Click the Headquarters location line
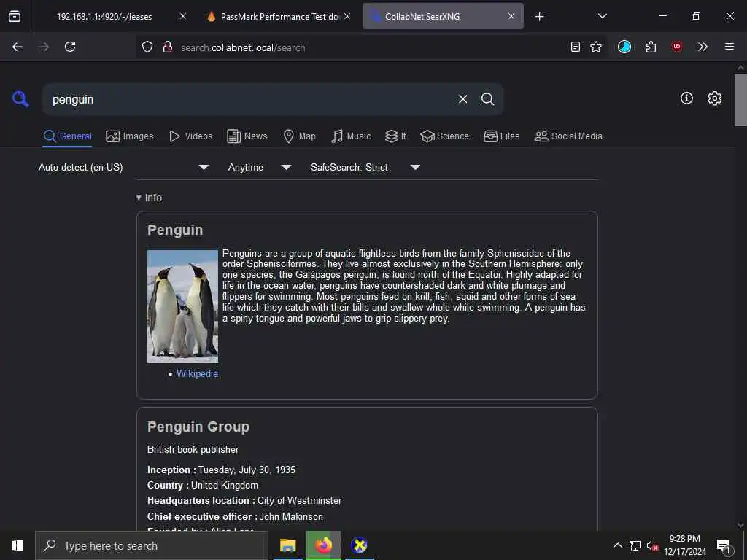 point(244,500)
